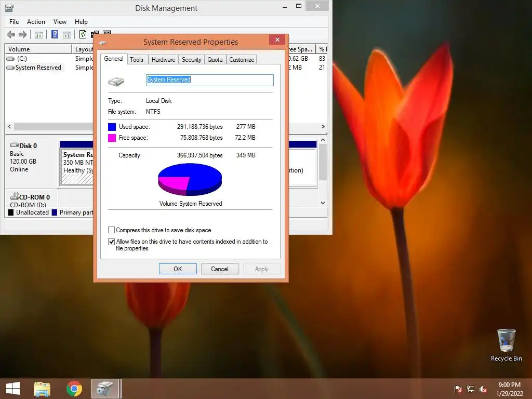The image size is (532, 399).
Task: Click the network tray icon
Action: coord(471,389)
